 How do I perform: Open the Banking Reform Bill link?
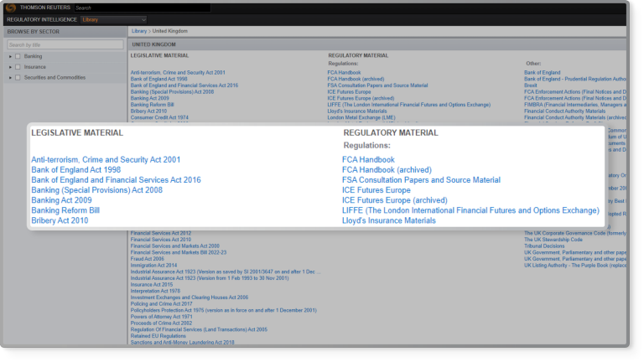coord(65,210)
